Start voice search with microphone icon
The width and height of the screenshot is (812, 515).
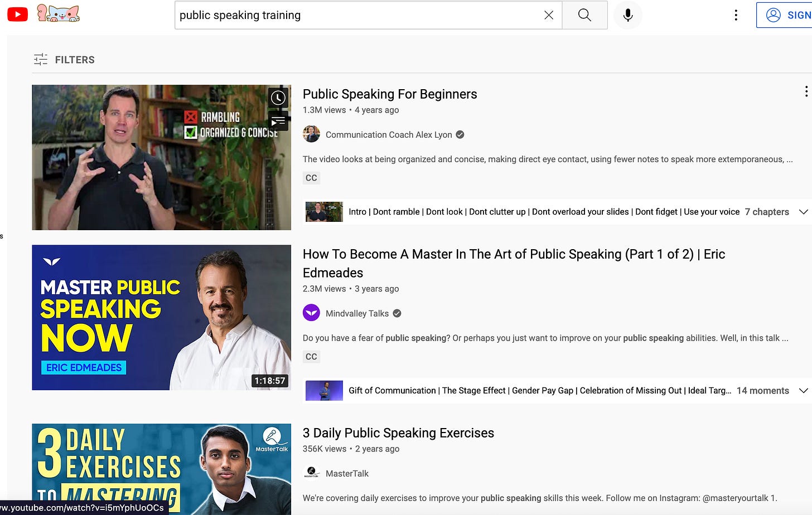[628, 15]
